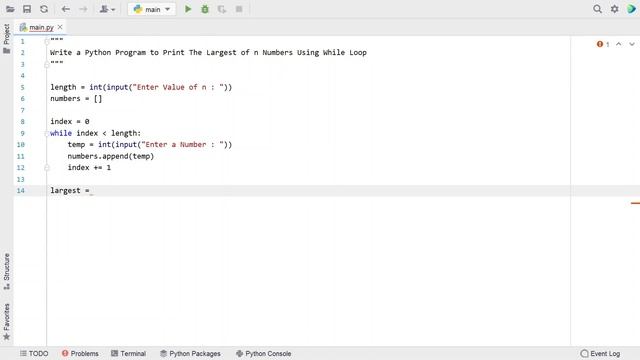The width and height of the screenshot is (640, 360).
Task: Open the Terminal tool window
Action: [x=129, y=353]
